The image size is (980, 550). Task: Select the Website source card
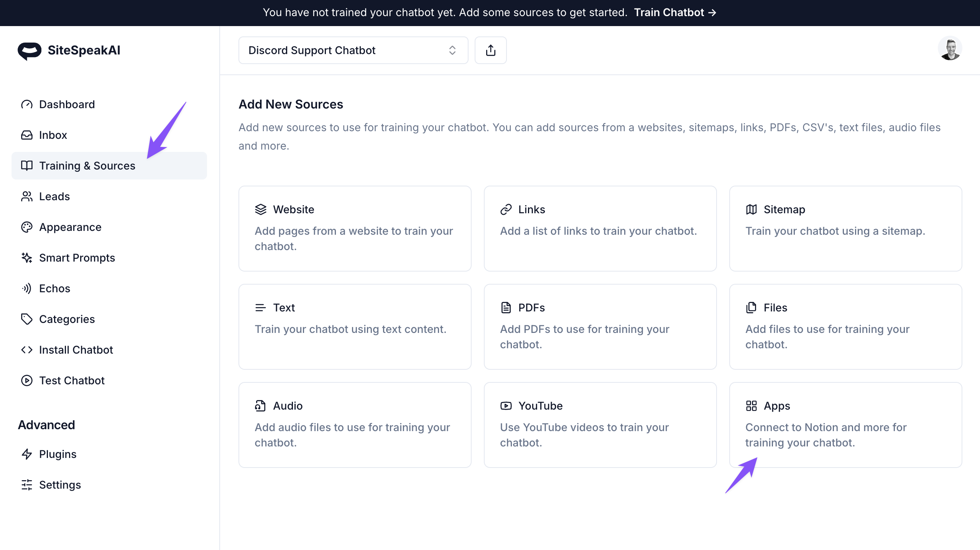355,229
